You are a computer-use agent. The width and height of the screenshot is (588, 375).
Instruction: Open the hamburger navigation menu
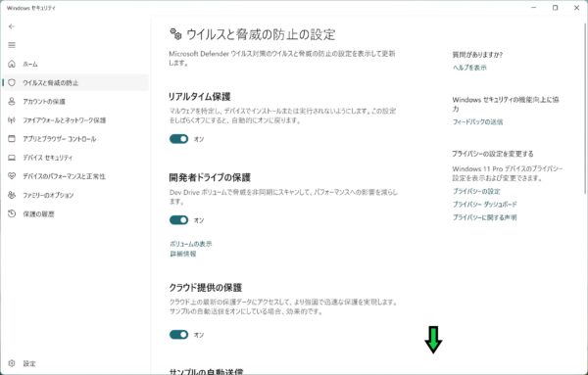tap(12, 45)
